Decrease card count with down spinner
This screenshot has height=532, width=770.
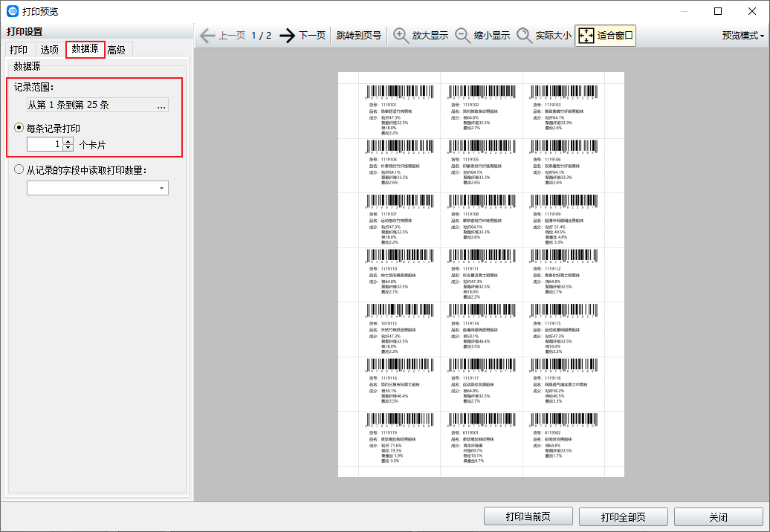[x=68, y=148]
